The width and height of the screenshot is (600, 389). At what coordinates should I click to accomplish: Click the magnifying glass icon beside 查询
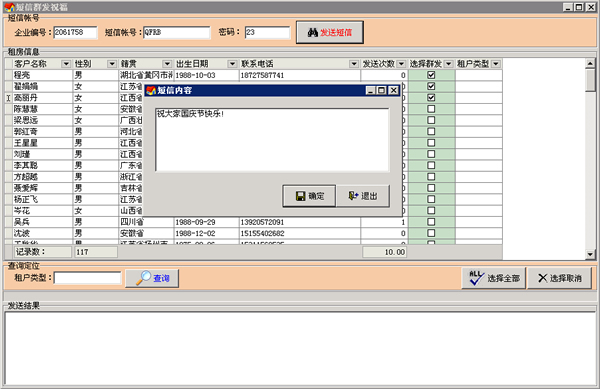[x=143, y=278]
